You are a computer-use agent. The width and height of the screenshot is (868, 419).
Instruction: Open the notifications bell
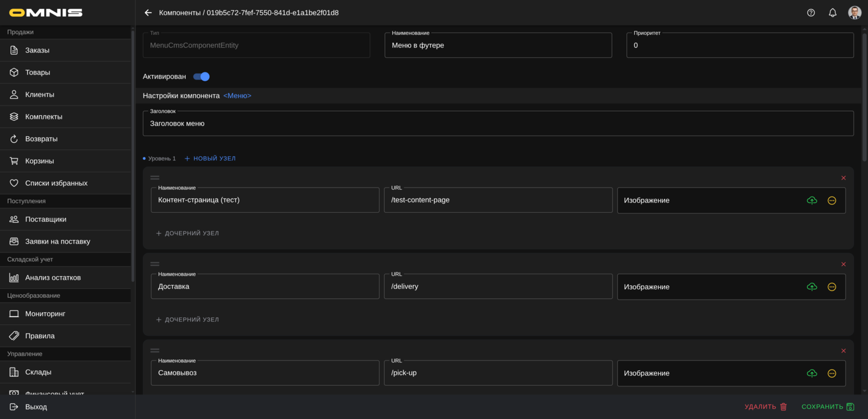(x=832, y=13)
